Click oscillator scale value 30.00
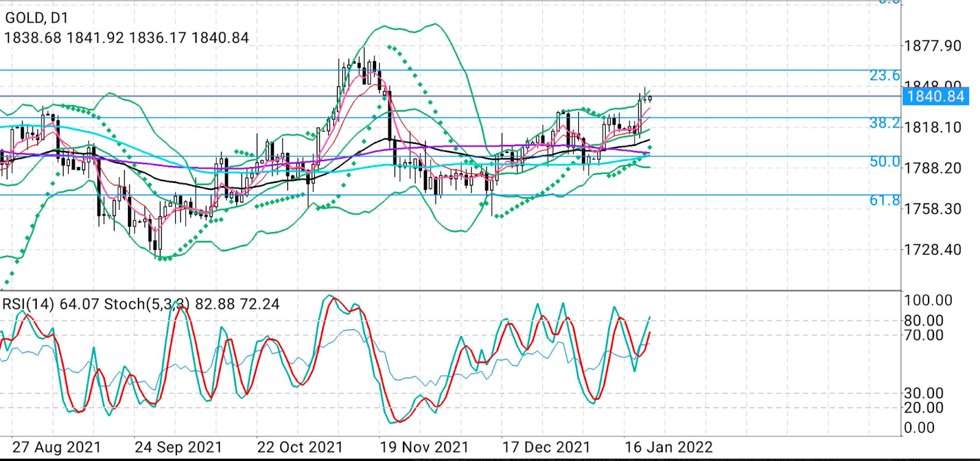Viewport: 980px width, 461px height. pos(924,393)
